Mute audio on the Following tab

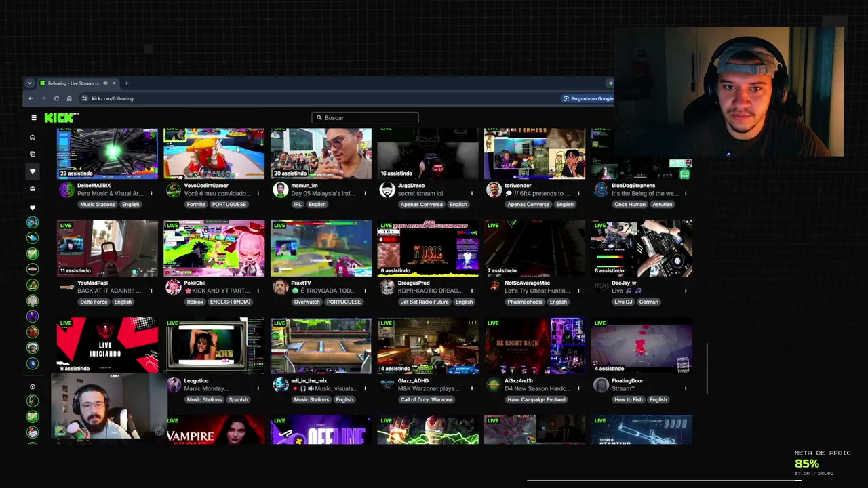coord(105,83)
